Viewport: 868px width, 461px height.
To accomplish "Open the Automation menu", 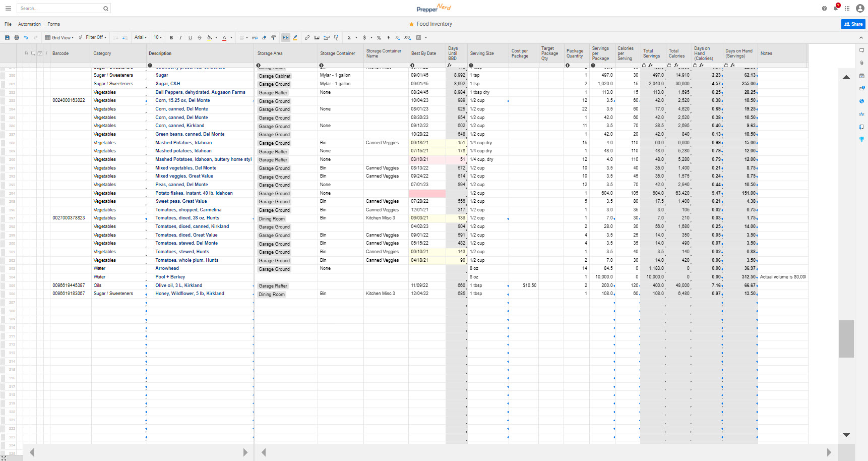I will click(x=29, y=24).
